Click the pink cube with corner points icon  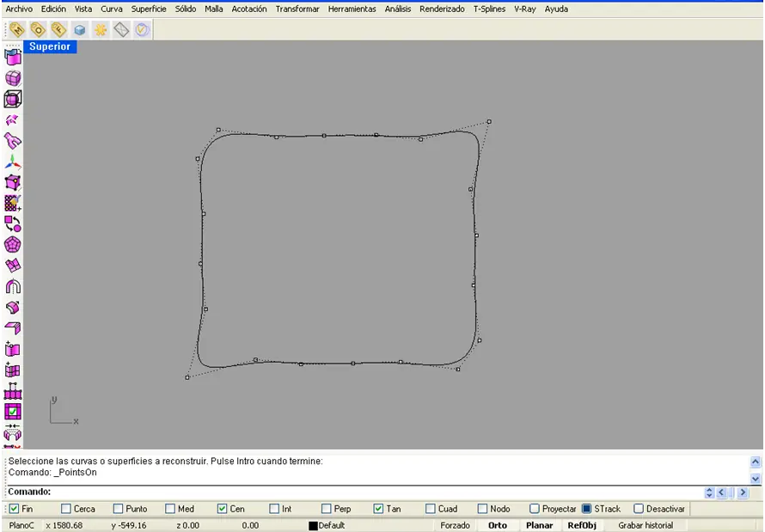13,182
